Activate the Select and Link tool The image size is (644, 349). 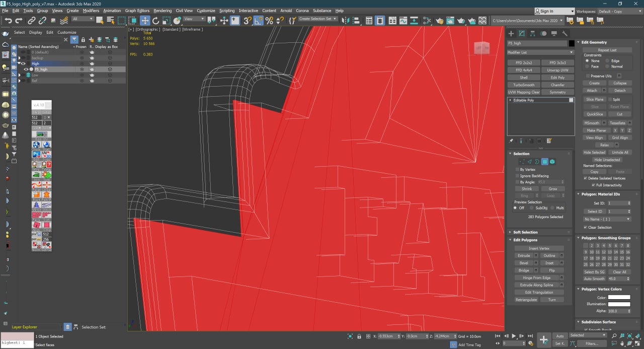(x=31, y=21)
